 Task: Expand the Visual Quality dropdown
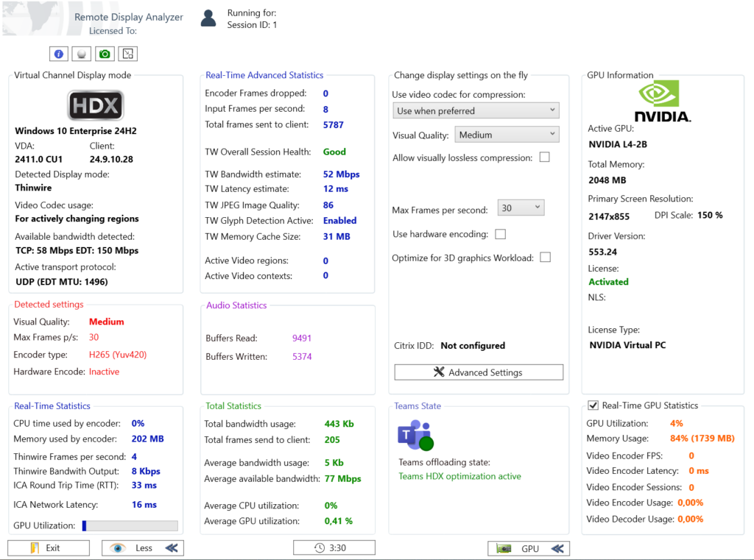506,135
